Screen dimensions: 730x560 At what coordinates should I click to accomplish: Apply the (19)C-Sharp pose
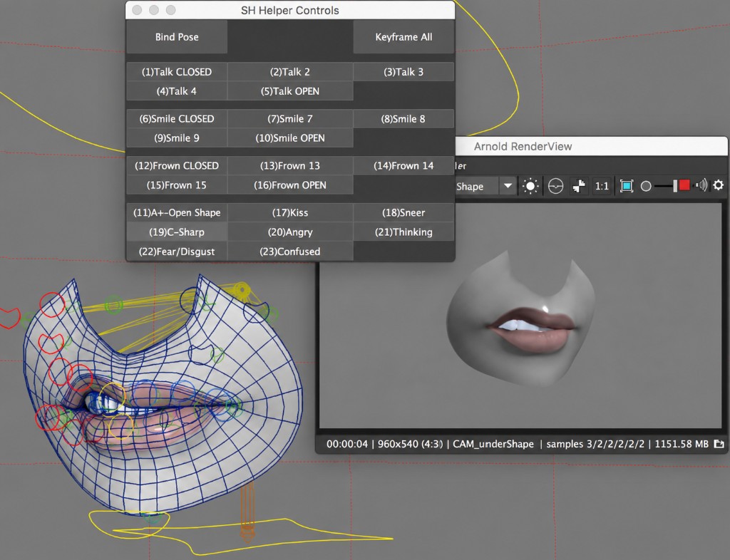[177, 232]
